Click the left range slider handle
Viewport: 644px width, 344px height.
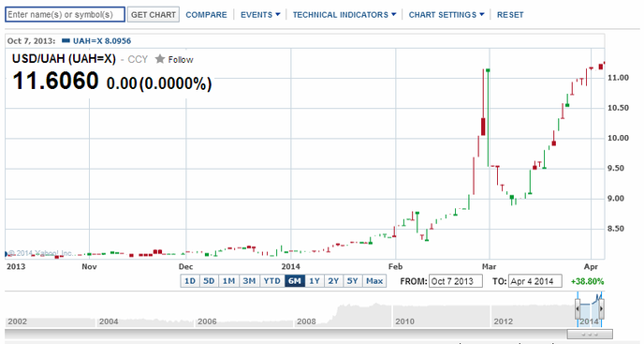(578, 308)
